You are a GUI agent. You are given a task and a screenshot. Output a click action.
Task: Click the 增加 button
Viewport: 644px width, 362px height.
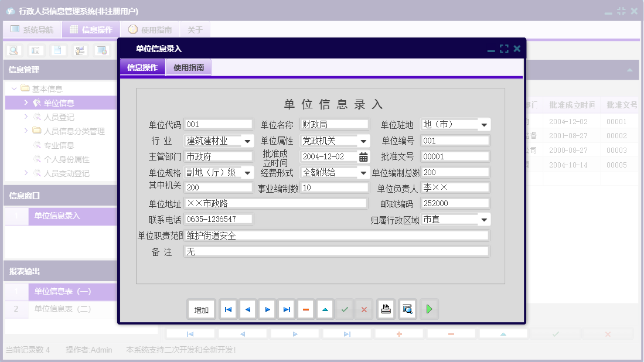(201, 309)
